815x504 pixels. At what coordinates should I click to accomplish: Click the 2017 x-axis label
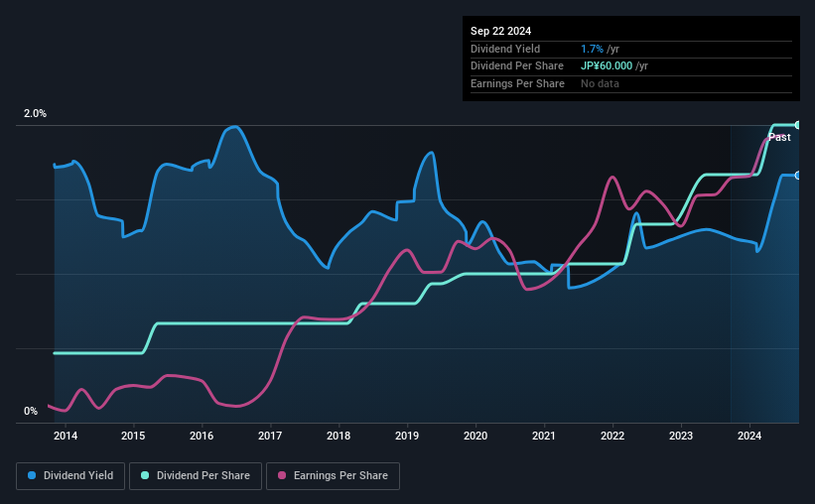[270, 436]
